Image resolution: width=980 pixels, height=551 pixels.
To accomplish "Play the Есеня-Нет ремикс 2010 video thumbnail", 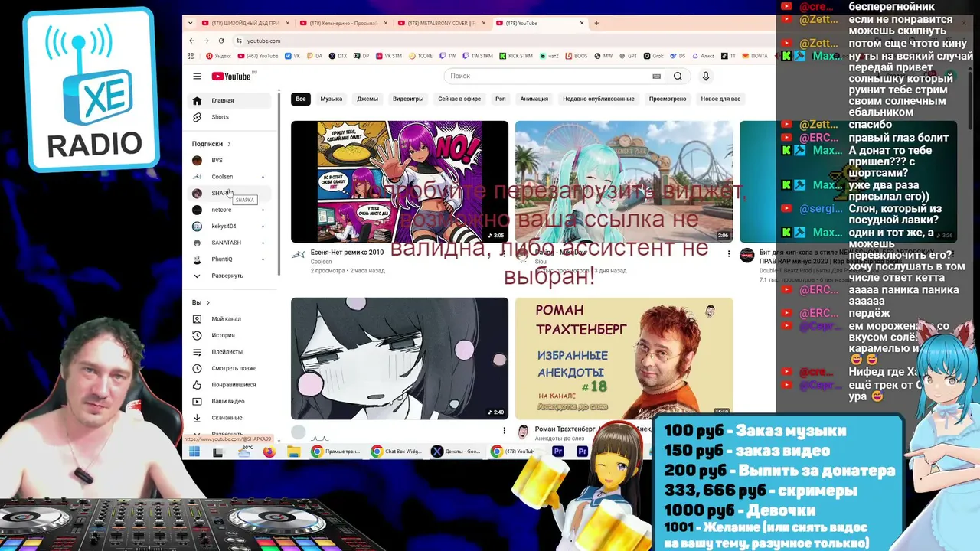I will [400, 181].
